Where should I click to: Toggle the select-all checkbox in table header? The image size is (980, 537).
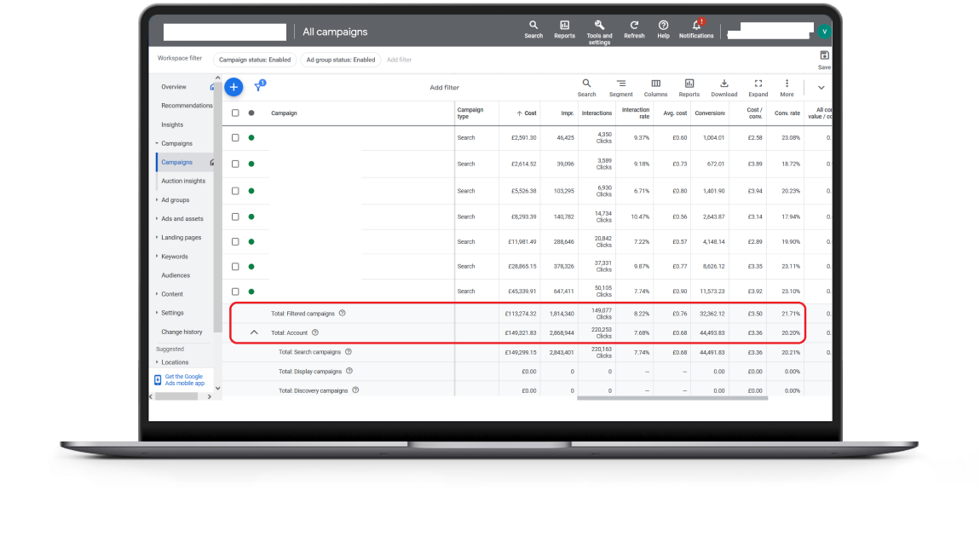coord(236,113)
